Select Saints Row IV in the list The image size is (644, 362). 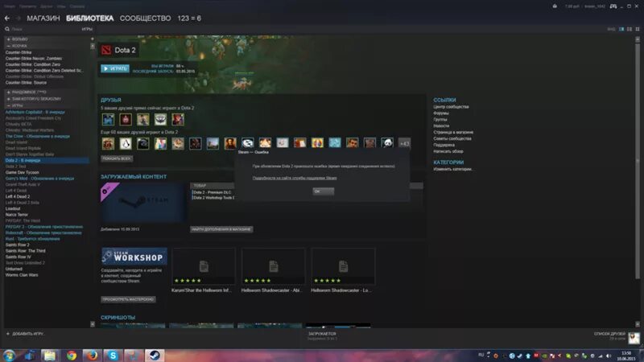[x=18, y=257]
